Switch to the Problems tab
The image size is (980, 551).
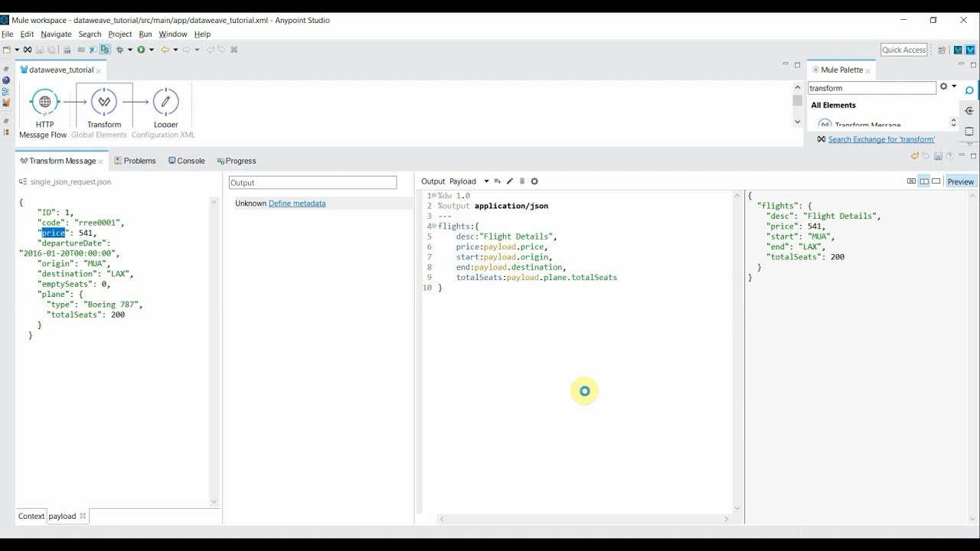[135, 161]
